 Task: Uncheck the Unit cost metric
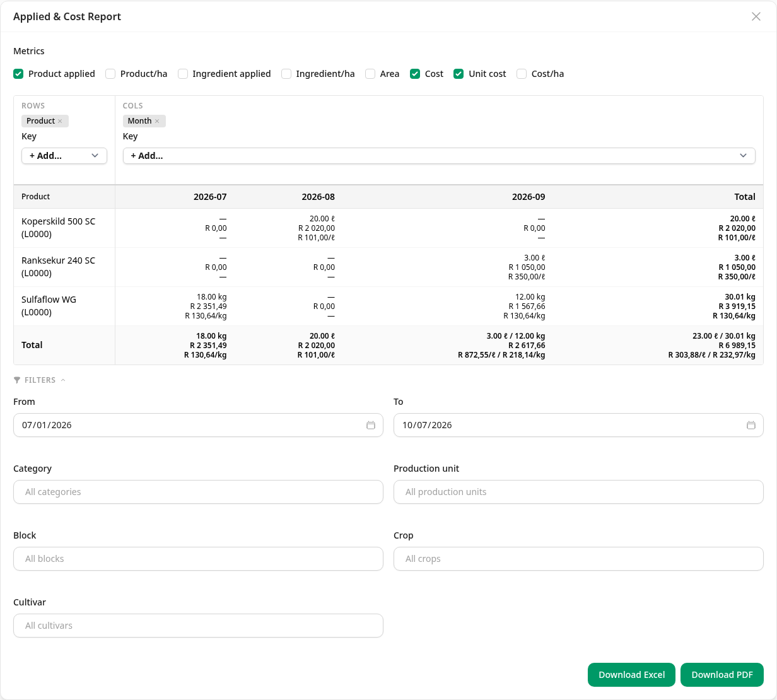coord(459,74)
